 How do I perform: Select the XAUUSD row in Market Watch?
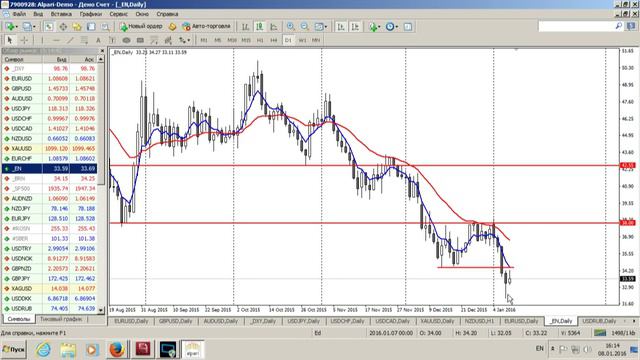tap(49, 149)
